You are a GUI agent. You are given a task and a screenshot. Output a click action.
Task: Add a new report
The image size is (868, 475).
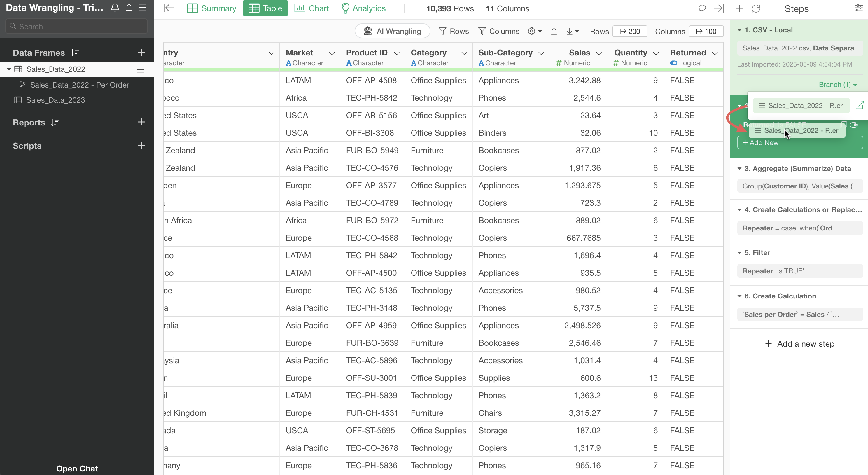pyautogui.click(x=141, y=122)
